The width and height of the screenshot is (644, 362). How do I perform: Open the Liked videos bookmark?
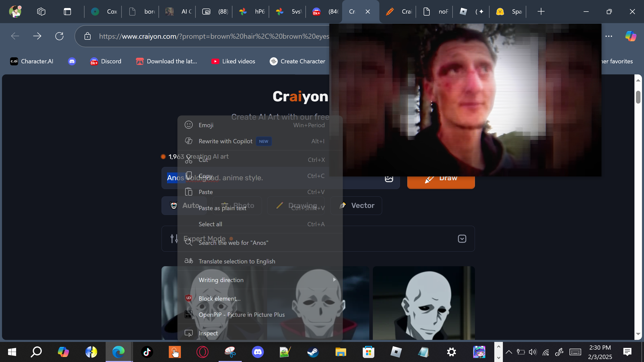click(233, 61)
